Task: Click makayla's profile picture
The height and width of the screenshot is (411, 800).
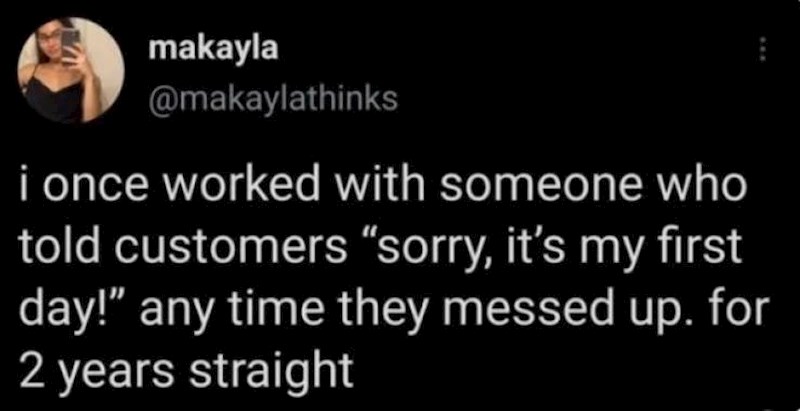Action: click(70, 70)
